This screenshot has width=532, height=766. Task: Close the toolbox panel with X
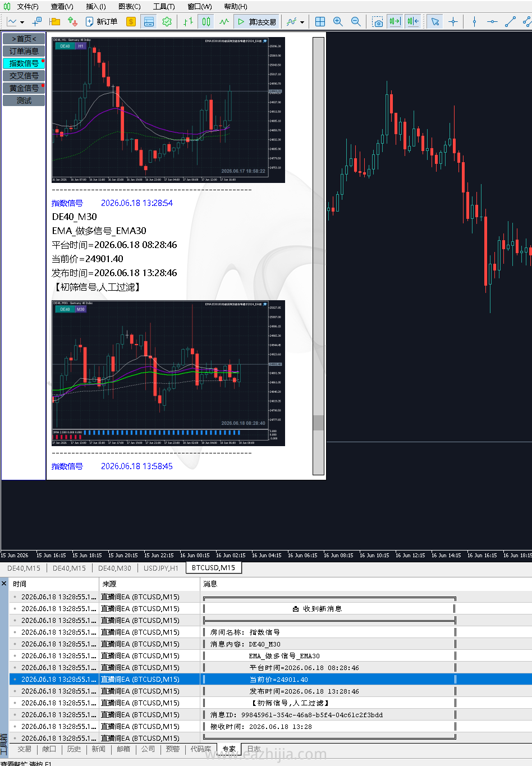tap(4, 584)
